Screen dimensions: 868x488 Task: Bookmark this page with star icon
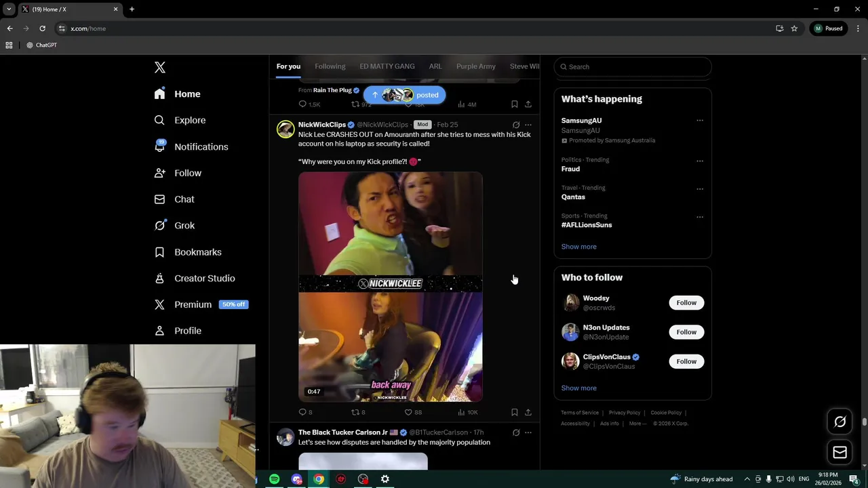[x=794, y=28]
